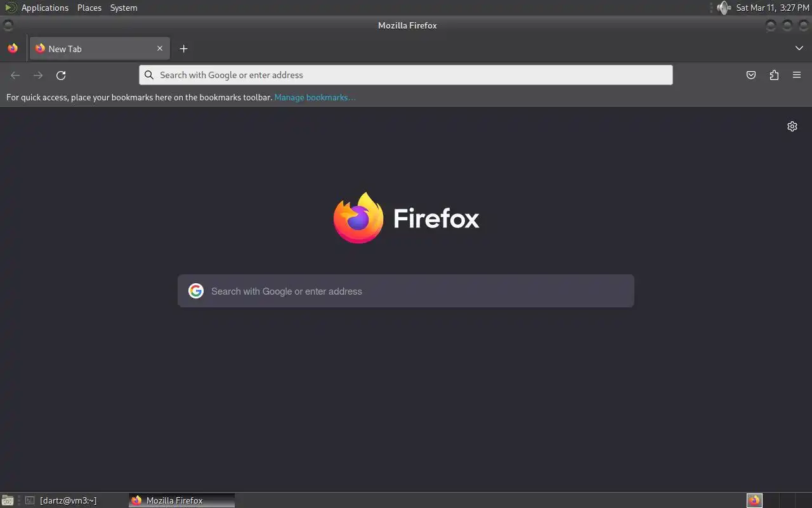Reload the current page
Screen dimensions: 812x508
(x=61, y=75)
